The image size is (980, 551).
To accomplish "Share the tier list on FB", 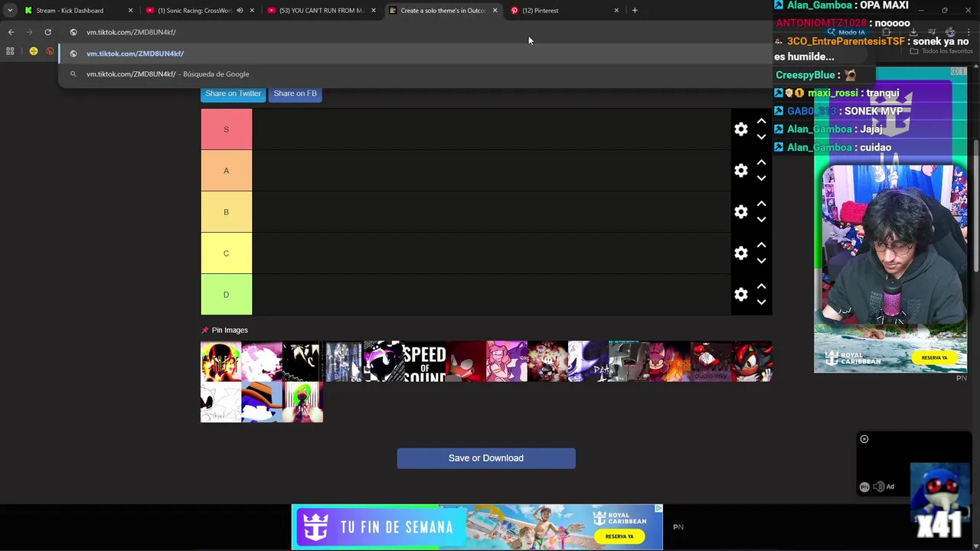I will 295,93.
